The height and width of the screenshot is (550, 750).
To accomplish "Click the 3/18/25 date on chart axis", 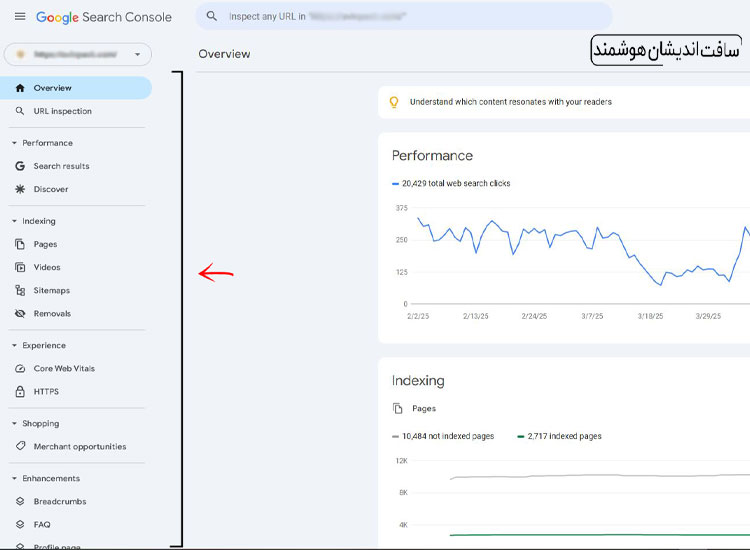I will [x=650, y=316].
